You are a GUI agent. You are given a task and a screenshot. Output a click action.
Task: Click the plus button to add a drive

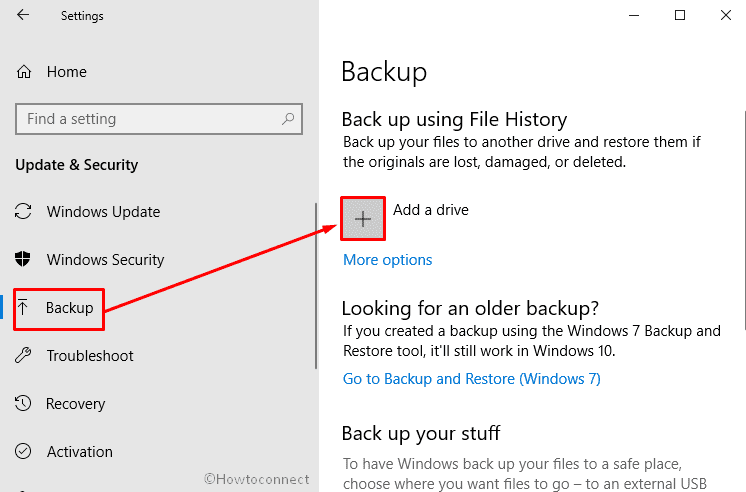point(363,219)
